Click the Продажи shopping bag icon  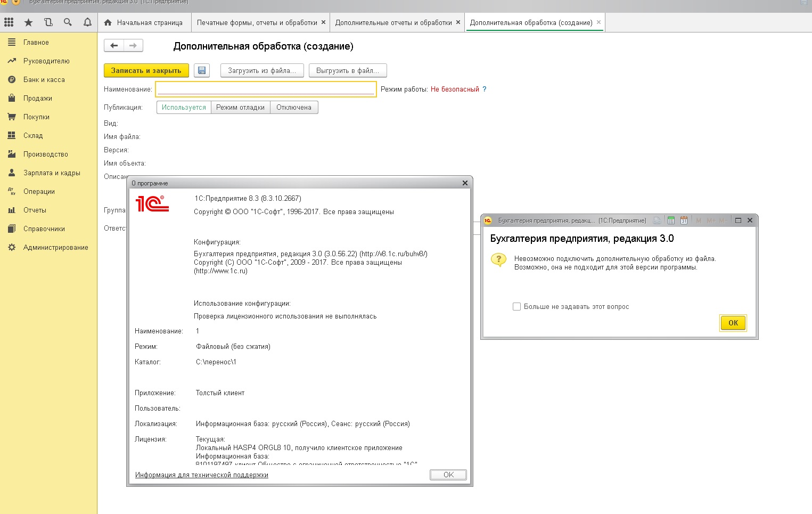click(x=12, y=98)
